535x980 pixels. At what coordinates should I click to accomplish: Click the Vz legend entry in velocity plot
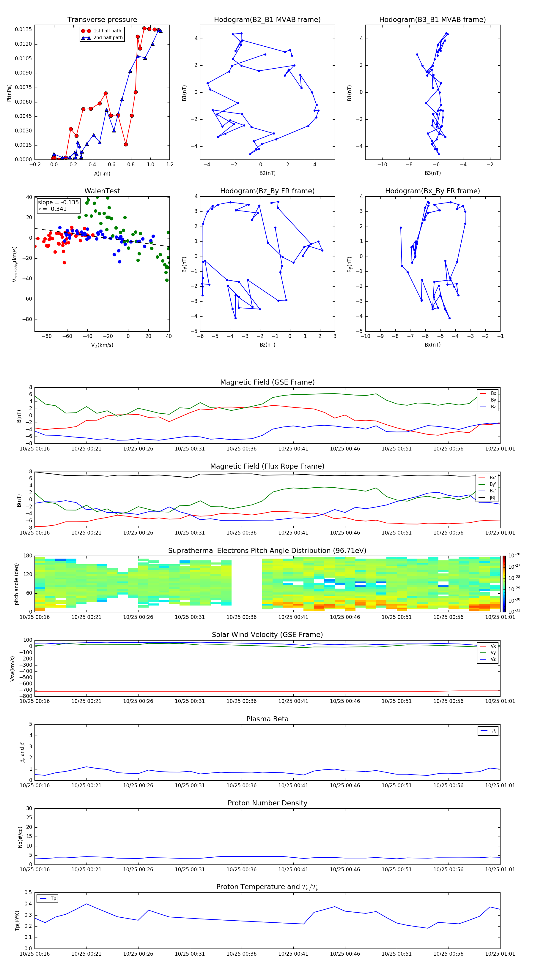tap(488, 659)
